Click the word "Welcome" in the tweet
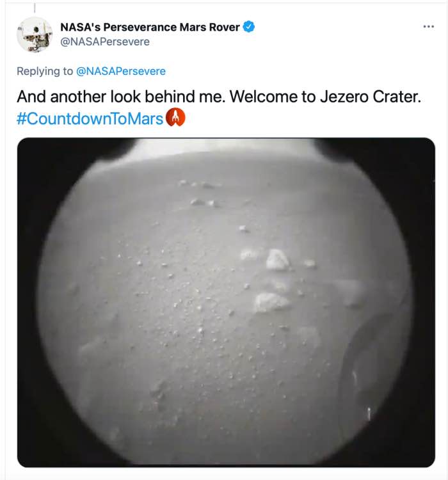Screen dimensions: 448x480 click(x=264, y=97)
